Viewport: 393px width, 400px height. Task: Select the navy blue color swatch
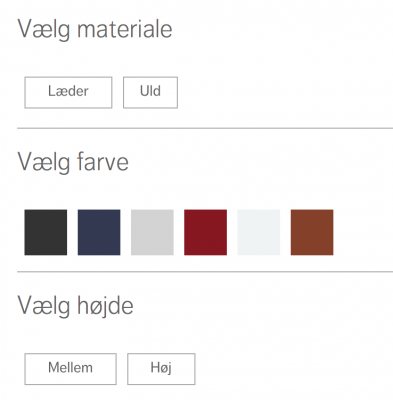(99, 232)
